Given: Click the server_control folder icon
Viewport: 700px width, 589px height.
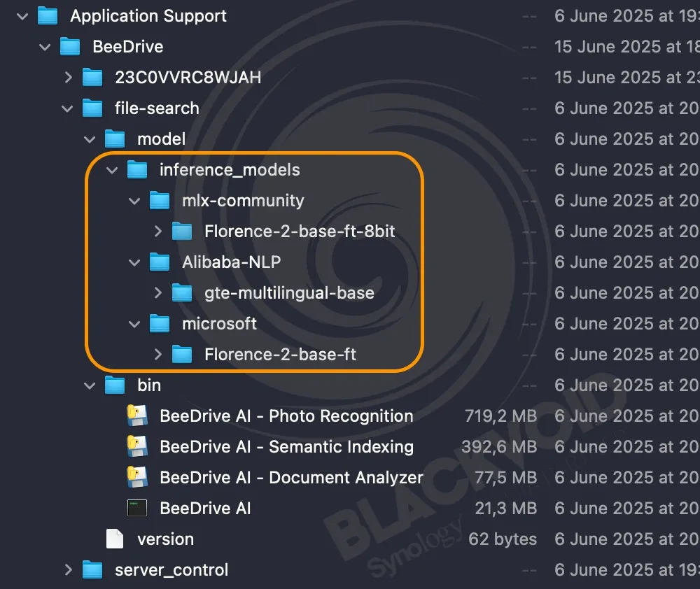Looking at the screenshot, I should tap(92, 570).
